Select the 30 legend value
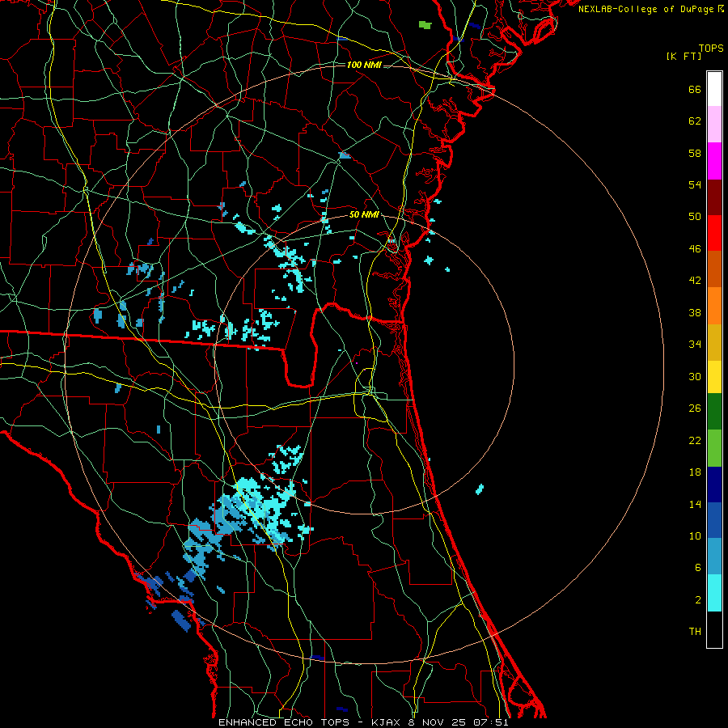The height and width of the screenshot is (728, 728). (695, 376)
